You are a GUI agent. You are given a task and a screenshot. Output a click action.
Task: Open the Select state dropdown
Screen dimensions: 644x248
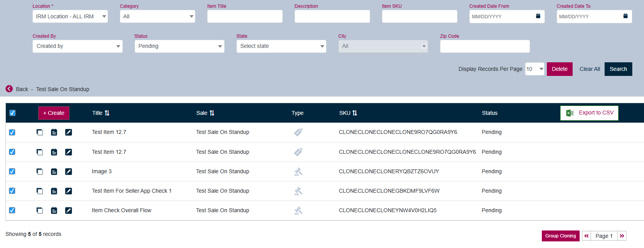[281, 46]
